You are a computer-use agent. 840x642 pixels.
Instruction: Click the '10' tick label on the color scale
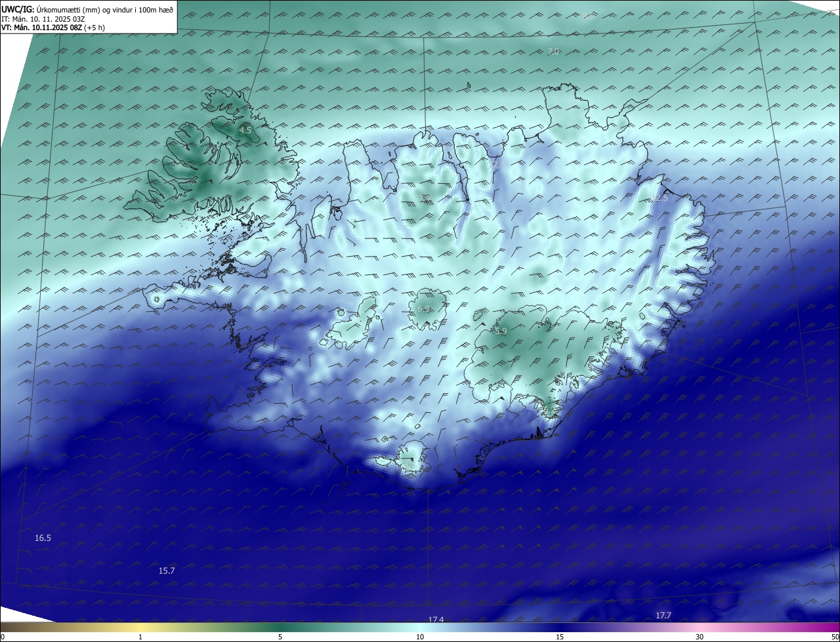[420, 637]
